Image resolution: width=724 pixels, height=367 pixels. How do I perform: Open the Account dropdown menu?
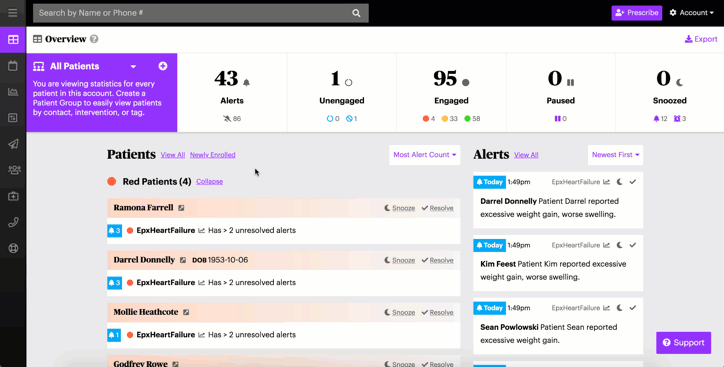click(x=691, y=13)
